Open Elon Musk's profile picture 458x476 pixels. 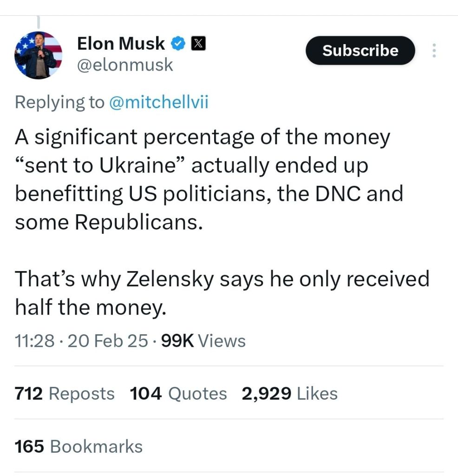pyautogui.click(x=39, y=55)
